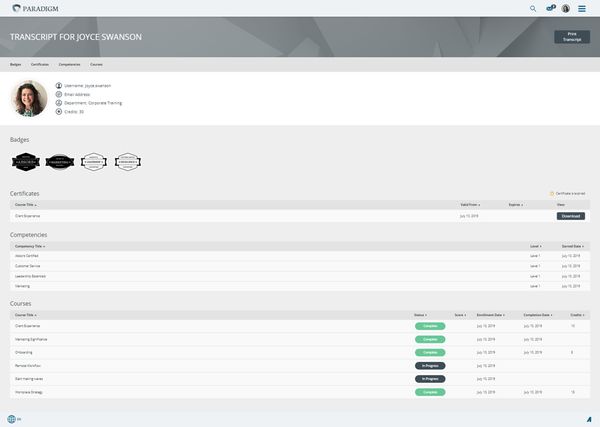The image size is (600, 427).
Task: Click Joyce Swanson's profile photo
Action: pos(29,98)
